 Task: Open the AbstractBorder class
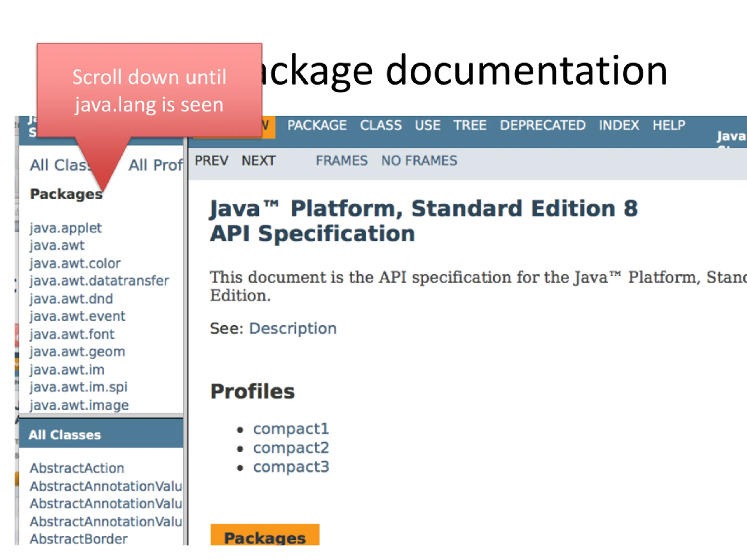(79, 539)
